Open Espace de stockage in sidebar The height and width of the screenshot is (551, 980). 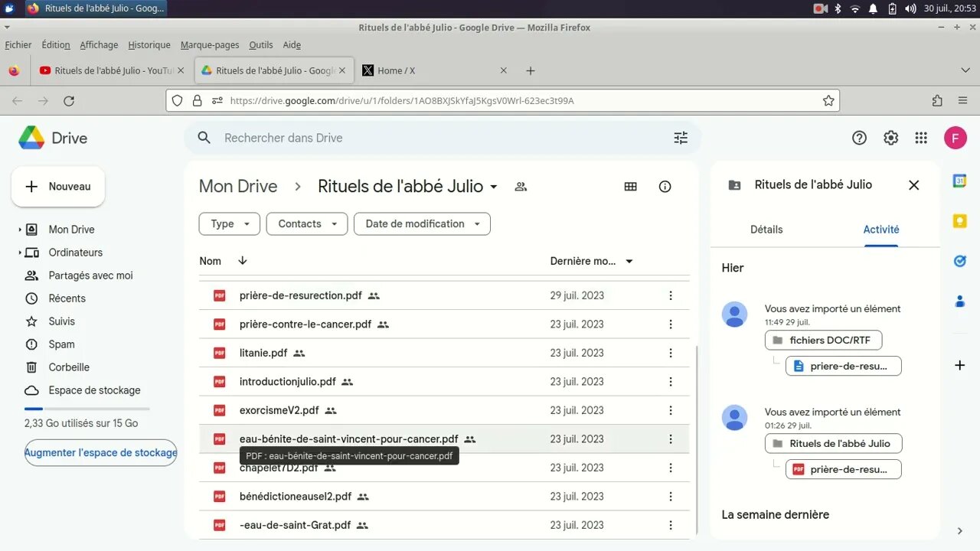tap(94, 390)
